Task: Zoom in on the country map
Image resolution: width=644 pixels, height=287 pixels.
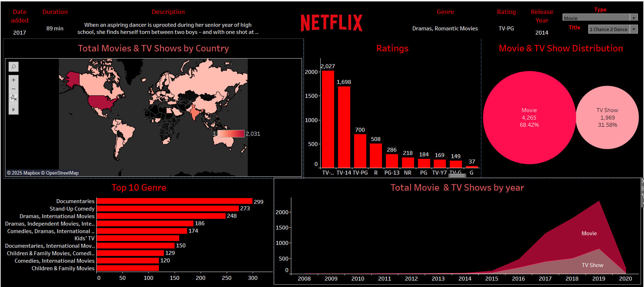Action: (14, 80)
